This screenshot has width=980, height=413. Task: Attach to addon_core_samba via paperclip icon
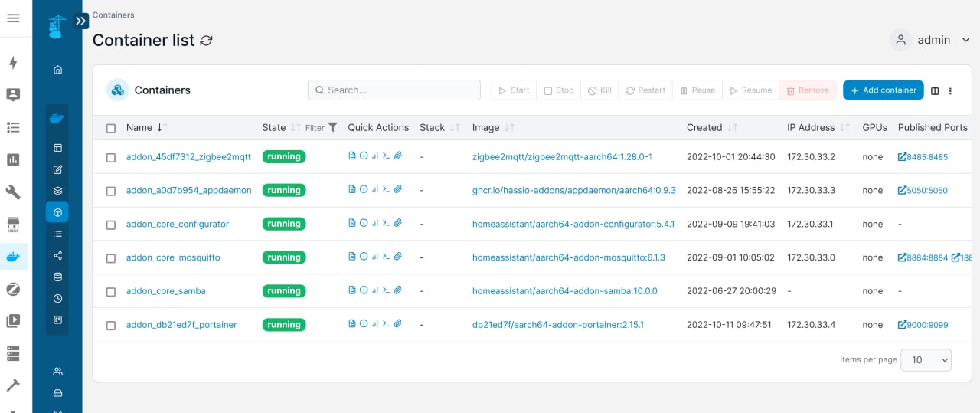[398, 291]
